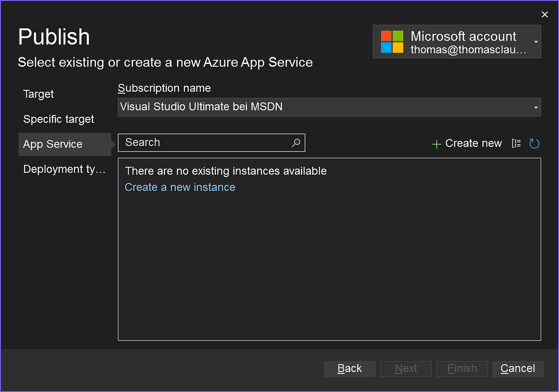The width and height of the screenshot is (559, 392).
Task: Close the Publish dialog with X
Action: (x=545, y=14)
